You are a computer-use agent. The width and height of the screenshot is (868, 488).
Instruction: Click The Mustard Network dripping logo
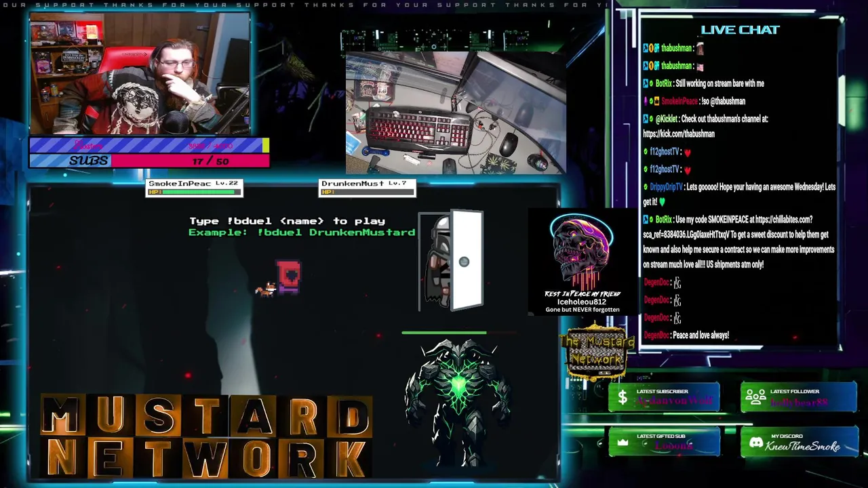pyautogui.click(x=597, y=352)
